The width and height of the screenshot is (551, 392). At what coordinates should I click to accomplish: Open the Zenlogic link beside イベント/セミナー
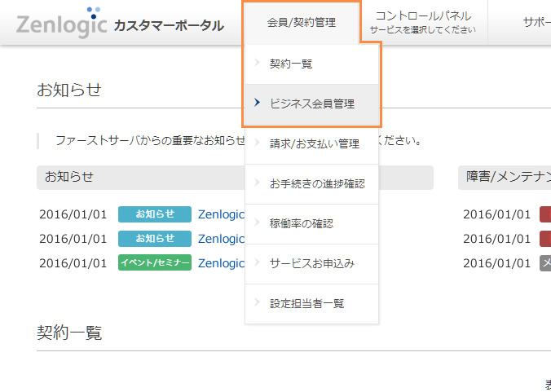pyautogui.click(x=221, y=263)
